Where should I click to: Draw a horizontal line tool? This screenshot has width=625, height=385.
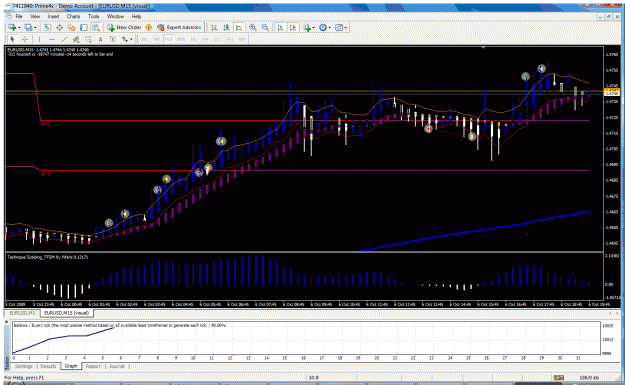coord(52,39)
